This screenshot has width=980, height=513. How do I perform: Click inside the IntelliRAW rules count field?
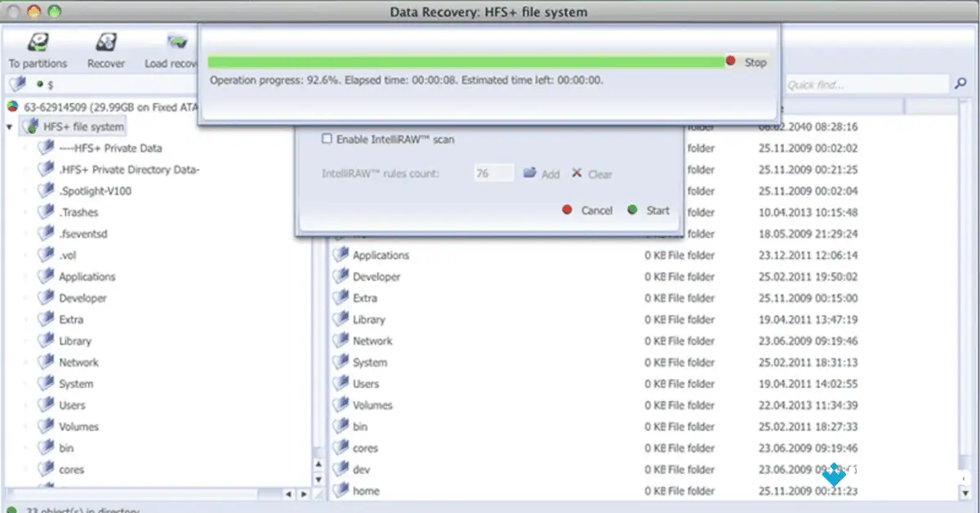tap(493, 174)
